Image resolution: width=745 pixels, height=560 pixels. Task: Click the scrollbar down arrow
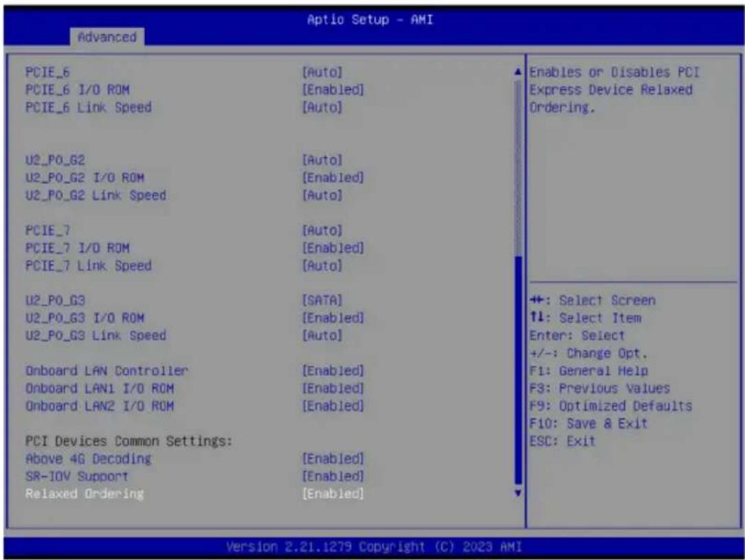pos(518,493)
